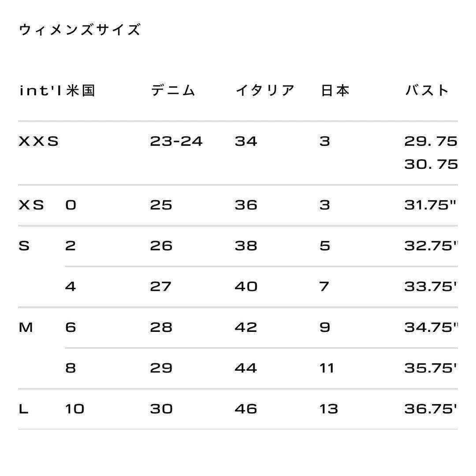Click Japan size 13 cell
This screenshot has width=476, height=476.
pos(329,409)
